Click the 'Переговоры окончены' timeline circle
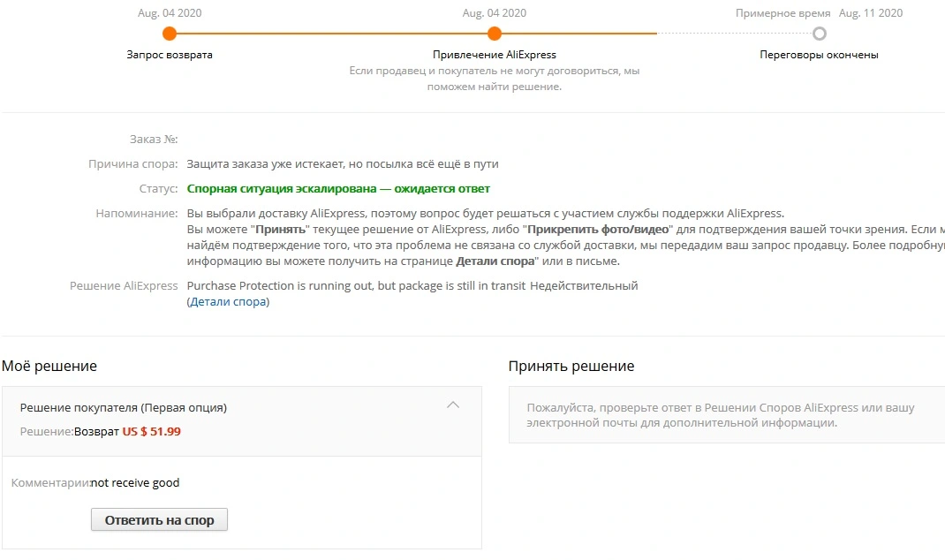Viewport: 945px width, 560px height. tap(819, 34)
